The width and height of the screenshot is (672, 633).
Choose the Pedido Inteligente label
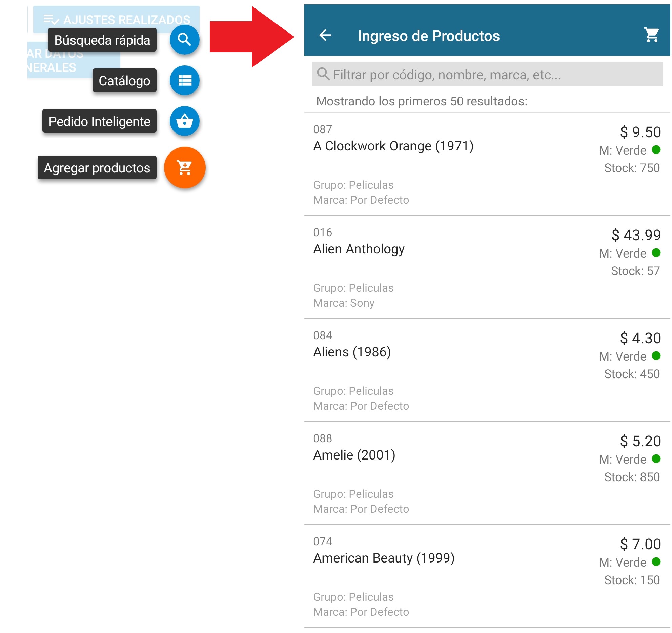(x=99, y=121)
